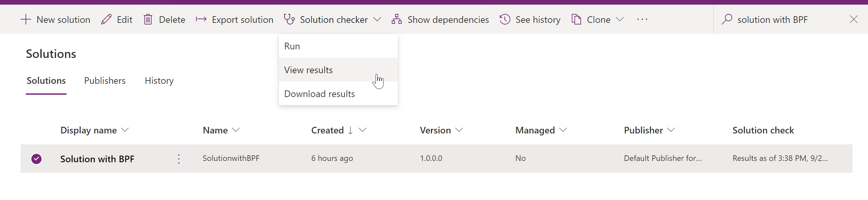Expand the Solution checker dropdown chevron
Viewport: 868px width, 200px height.
pos(378,19)
